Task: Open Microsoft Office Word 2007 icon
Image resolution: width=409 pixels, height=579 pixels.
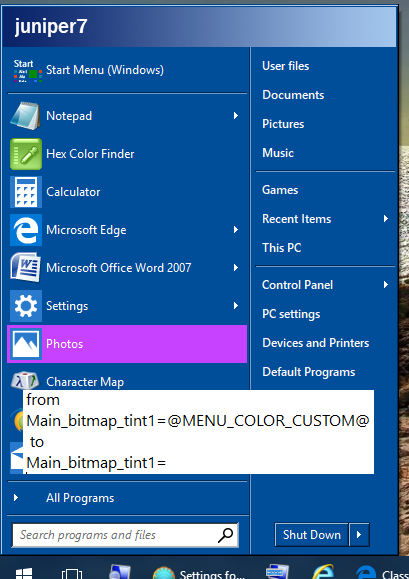Action: (25, 268)
